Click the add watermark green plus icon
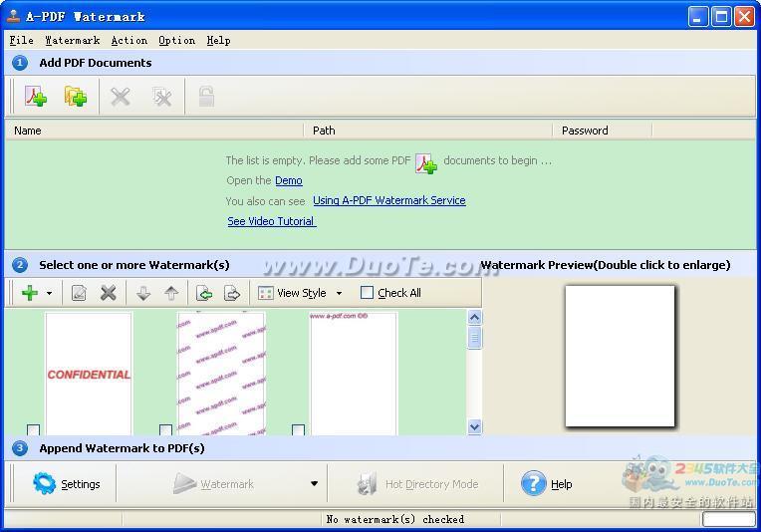The image size is (761, 532). tap(29, 293)
